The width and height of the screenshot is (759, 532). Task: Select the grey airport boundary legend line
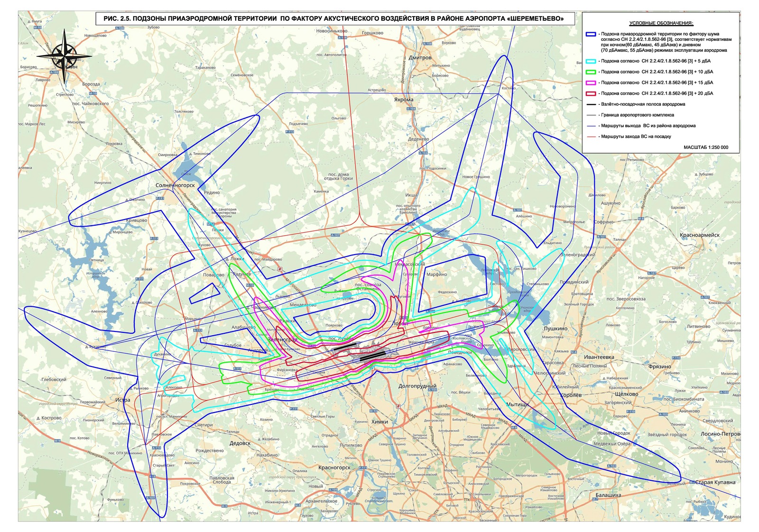[x=591, y=115]
